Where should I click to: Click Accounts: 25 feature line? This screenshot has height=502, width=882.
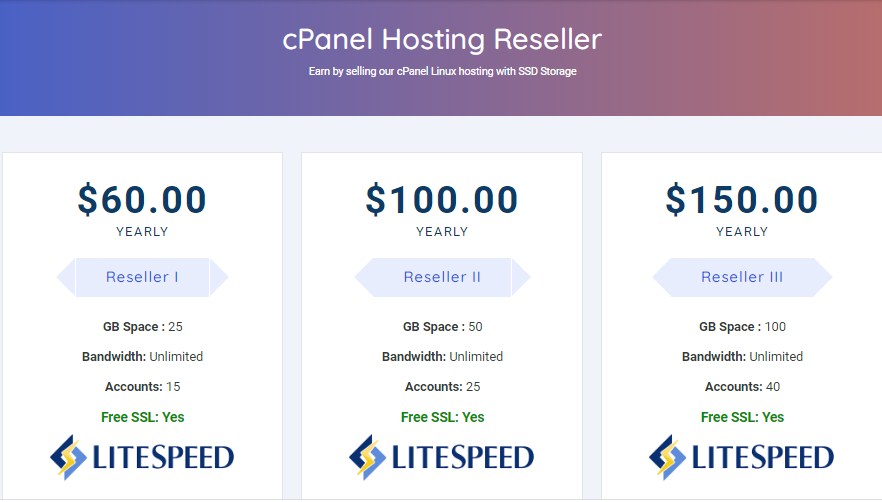(442, 387)
